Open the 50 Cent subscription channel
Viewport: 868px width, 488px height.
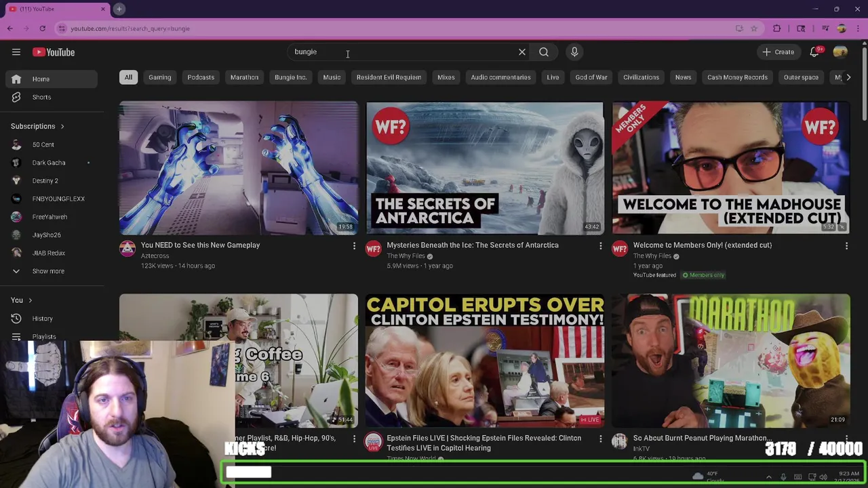(x=52, y=144)
